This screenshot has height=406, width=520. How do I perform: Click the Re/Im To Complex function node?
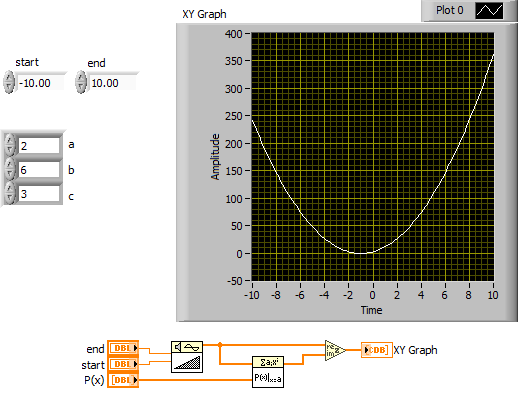point(335,350)
